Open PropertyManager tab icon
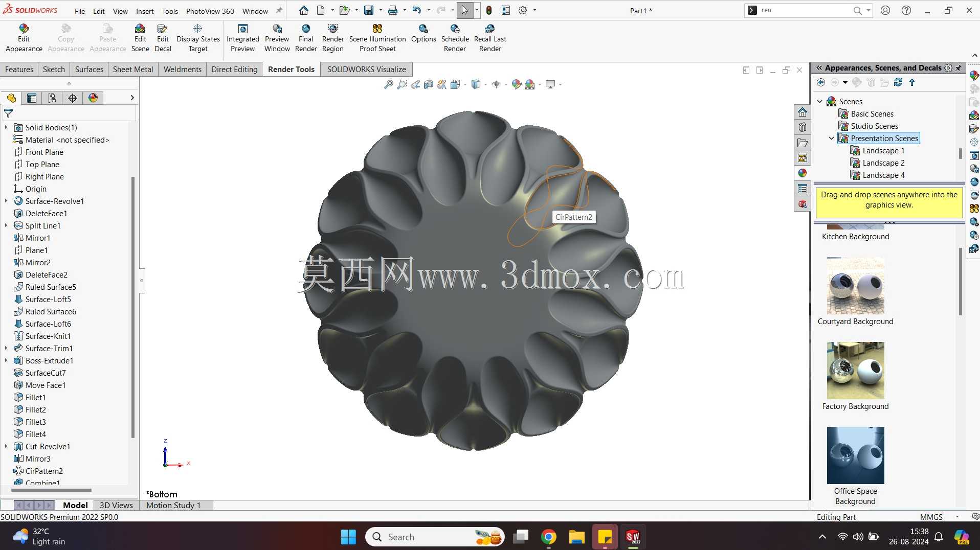Screen dimensions: 980x550 pyautogui.click(x=32, y=98)
